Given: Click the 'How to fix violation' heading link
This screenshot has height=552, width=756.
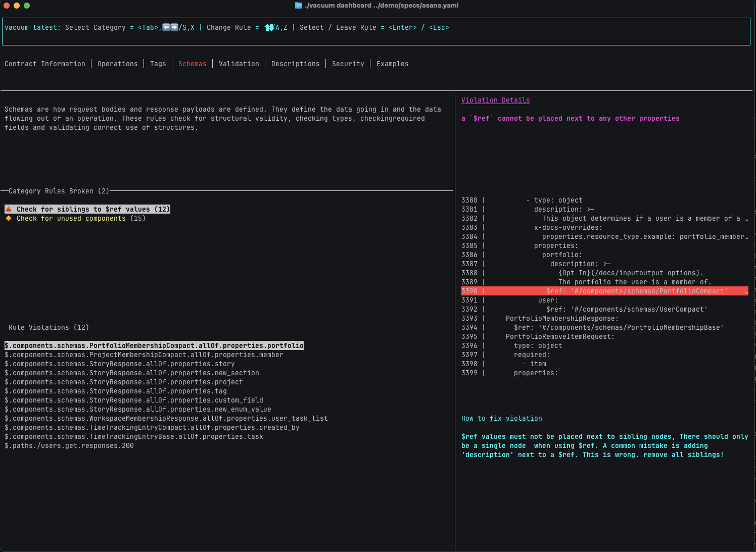Looking at the screenshot, I should coord(502,418).
